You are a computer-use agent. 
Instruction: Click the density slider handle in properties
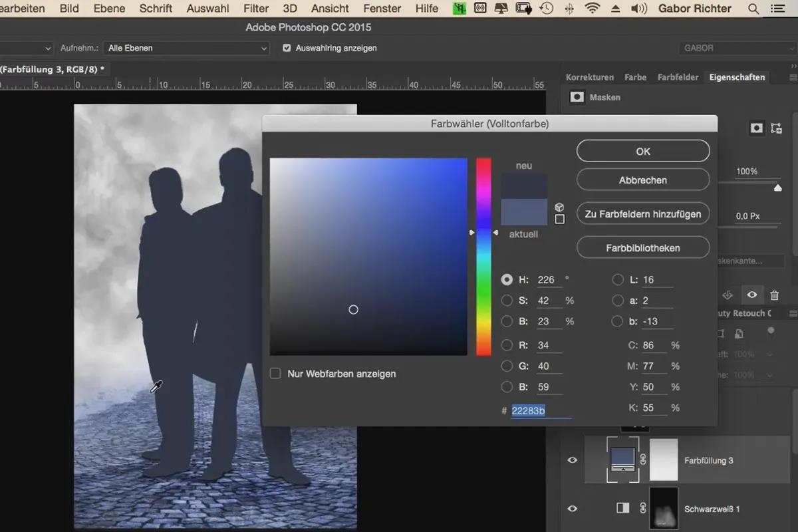click(x=778, y=188)
